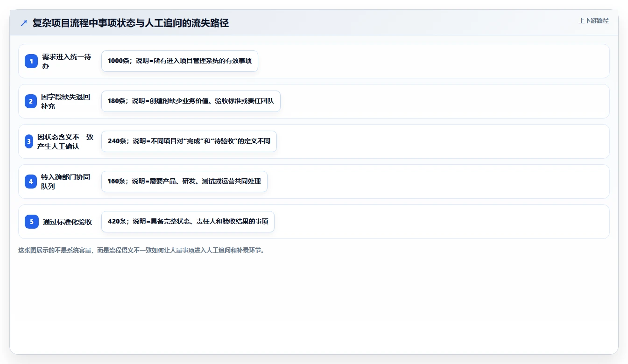This screenshot has height=364, width=628.
Task: Select the 转入跨部门协同队列 stage label
Action: [x=66, y=182]
